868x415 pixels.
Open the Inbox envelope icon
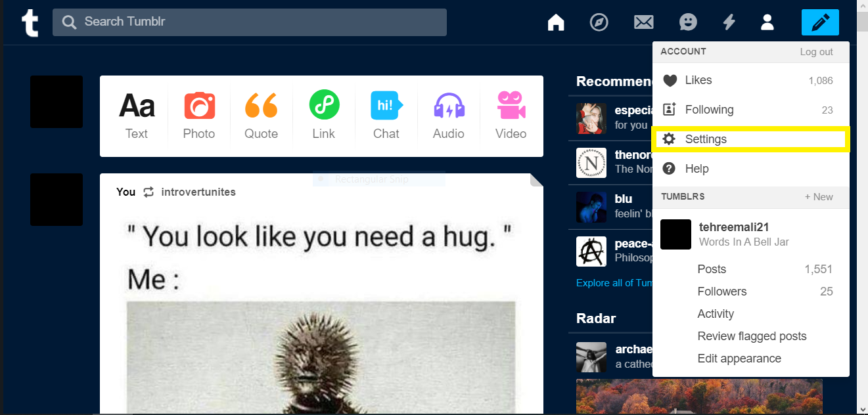(643, 22)
